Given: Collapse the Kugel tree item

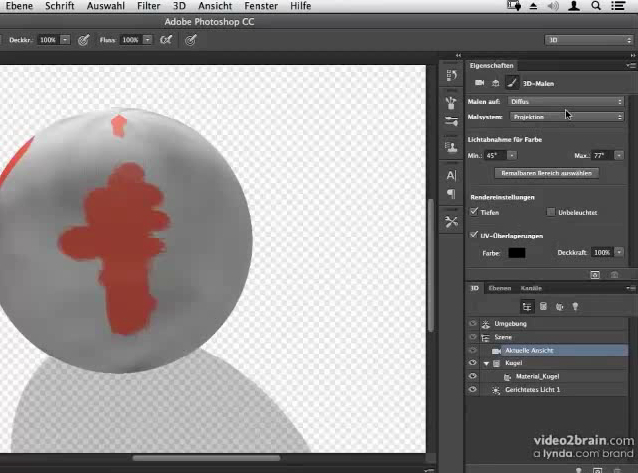Looking at the screenshot, I should 486,364.
